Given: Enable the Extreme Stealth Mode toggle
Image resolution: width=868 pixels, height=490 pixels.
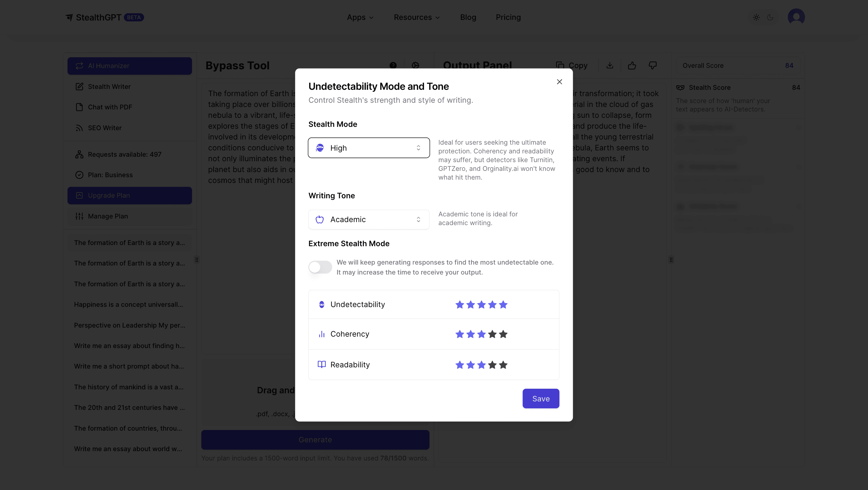Looking at the screenshot, I should (x=320, y=267).
